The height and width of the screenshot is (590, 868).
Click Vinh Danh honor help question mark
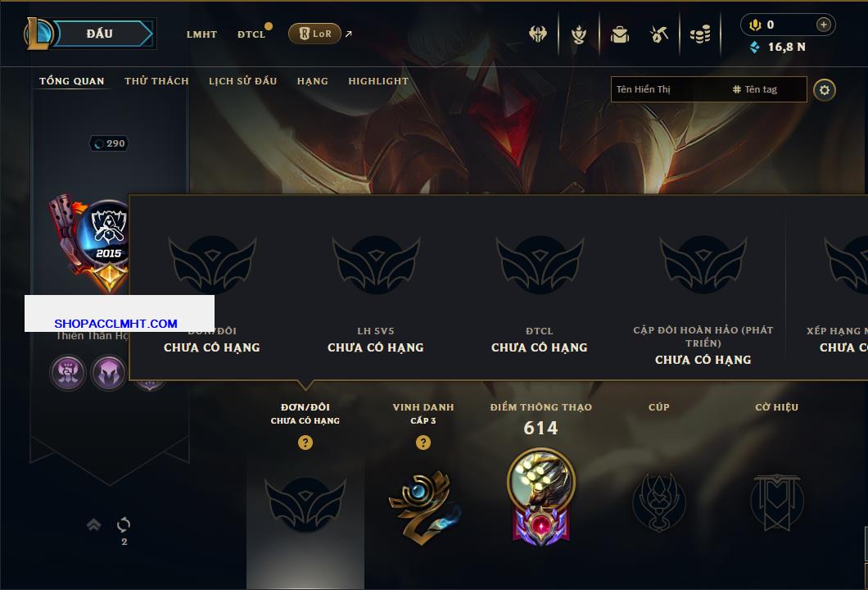click(423, 442)
